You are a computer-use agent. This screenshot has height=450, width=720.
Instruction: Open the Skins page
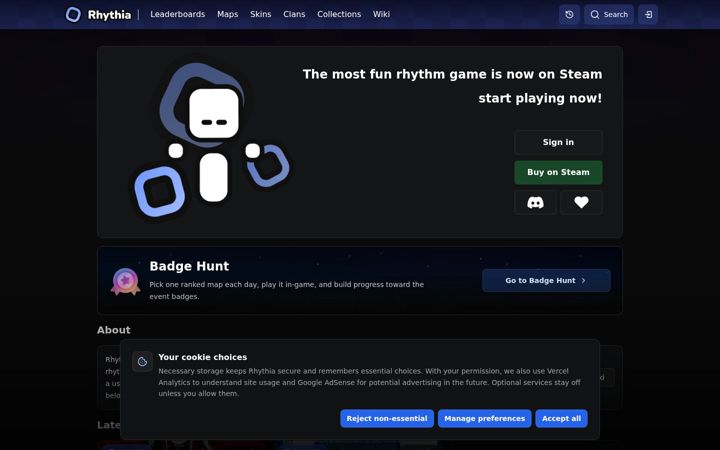click(261, 14)
